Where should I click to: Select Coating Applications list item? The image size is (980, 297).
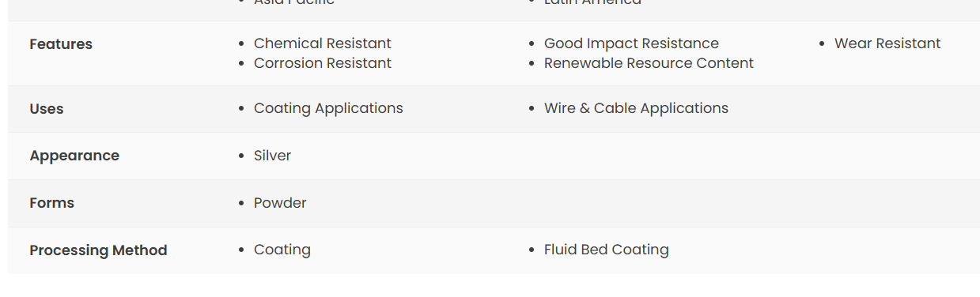(328, 108)
